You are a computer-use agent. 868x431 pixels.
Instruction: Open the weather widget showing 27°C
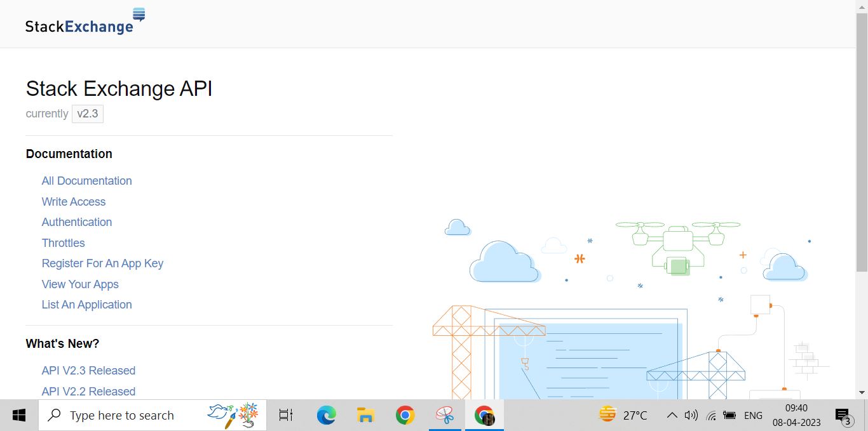623,415
